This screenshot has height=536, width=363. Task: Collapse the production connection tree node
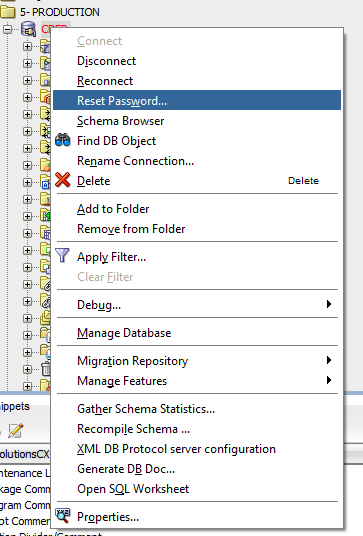(x=8, y=29)
